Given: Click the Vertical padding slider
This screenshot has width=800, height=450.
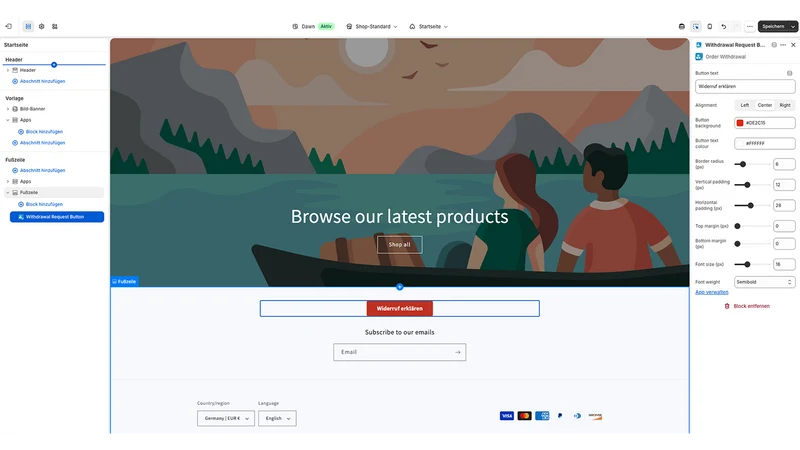Looking at the screenshot, I should pyautogui.click(x=752, y=185).
